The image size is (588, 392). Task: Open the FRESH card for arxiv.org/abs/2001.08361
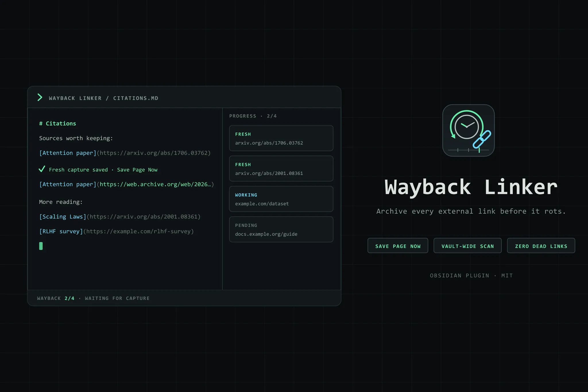tap(281, 169)
